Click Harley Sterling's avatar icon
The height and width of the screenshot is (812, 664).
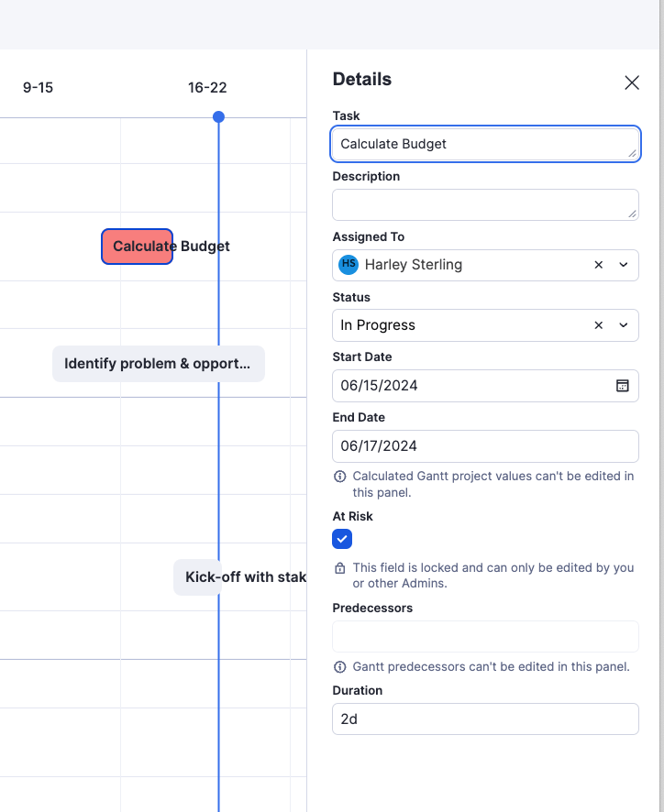(349, 265)
